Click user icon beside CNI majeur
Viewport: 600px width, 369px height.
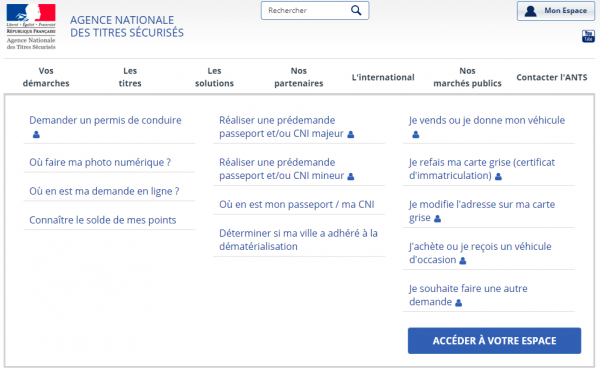click(351, 134)
